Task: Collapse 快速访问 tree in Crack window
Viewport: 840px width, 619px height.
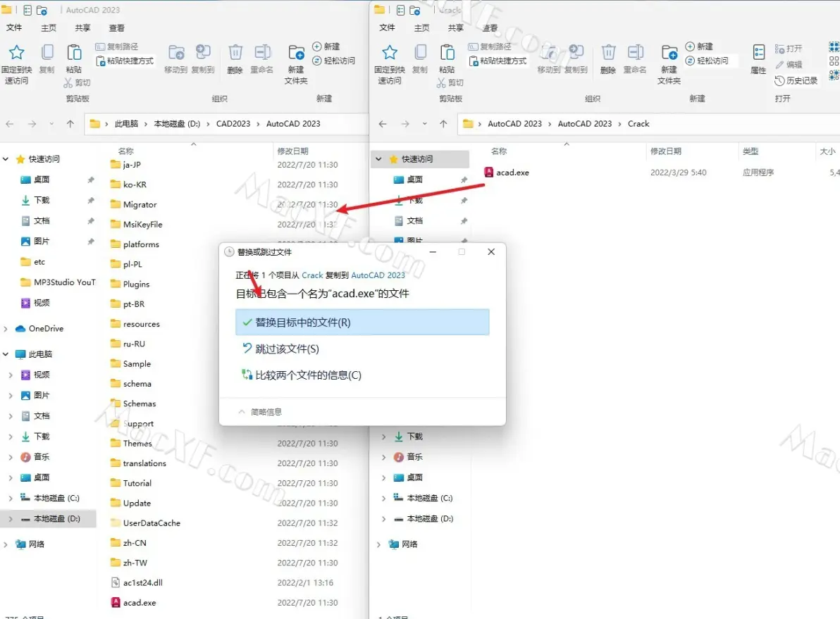Action: coord(378,159)
